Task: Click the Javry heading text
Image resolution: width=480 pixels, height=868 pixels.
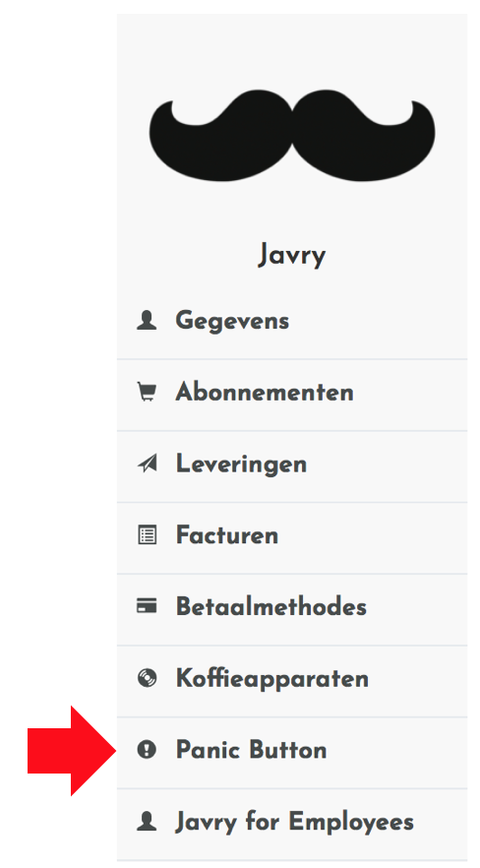Action: pos(292,255)
